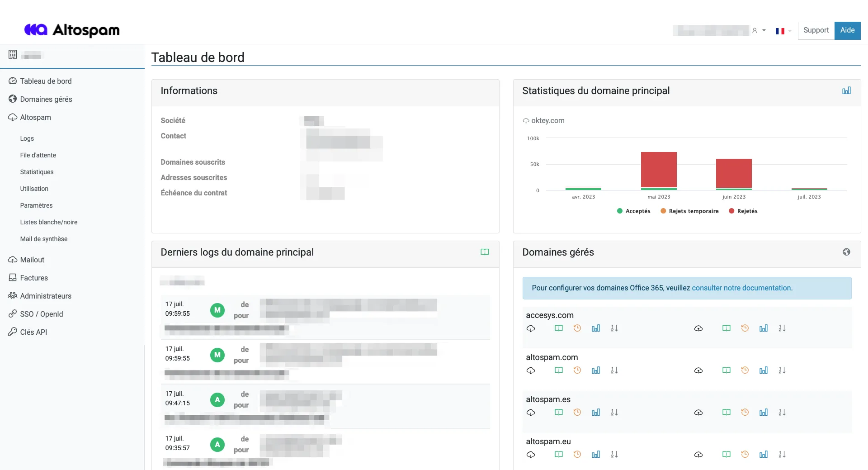Image resolution: width=868 pixels, height=470 pixels.
Task: Click the red juin 2023 chart bar
Action: (734, 173)
